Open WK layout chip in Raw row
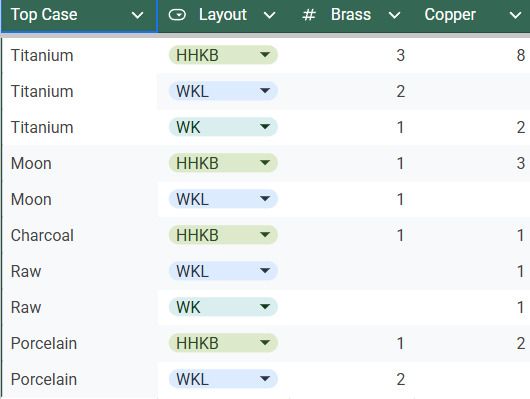Screen dimensions: 530x399 coord(223,307)
